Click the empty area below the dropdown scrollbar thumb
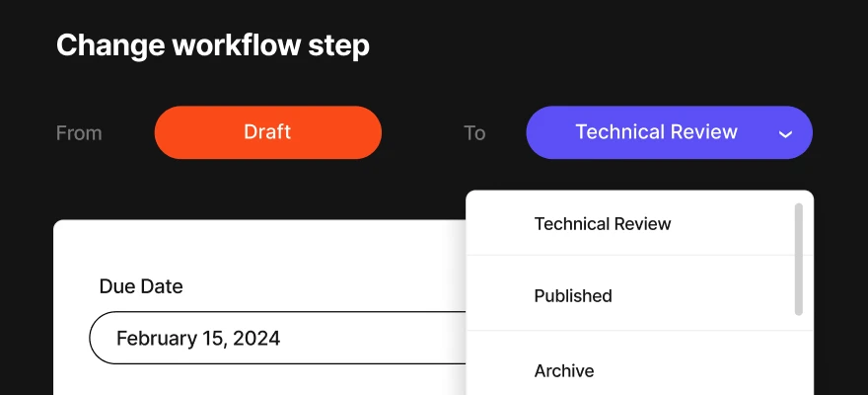Screen dimensions: 868x395 point(798,357)
